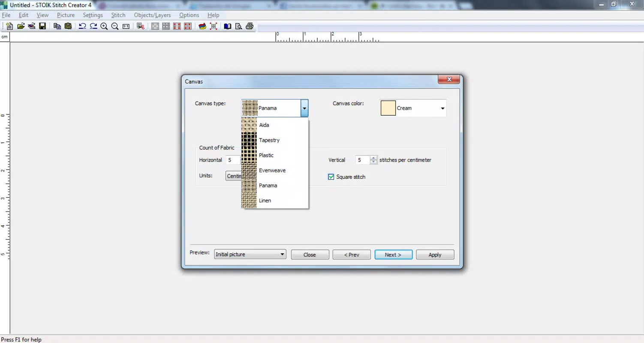Open print preview from the toolbar
644x343 pixels.
pyautogui.click(x=239, y=26)
